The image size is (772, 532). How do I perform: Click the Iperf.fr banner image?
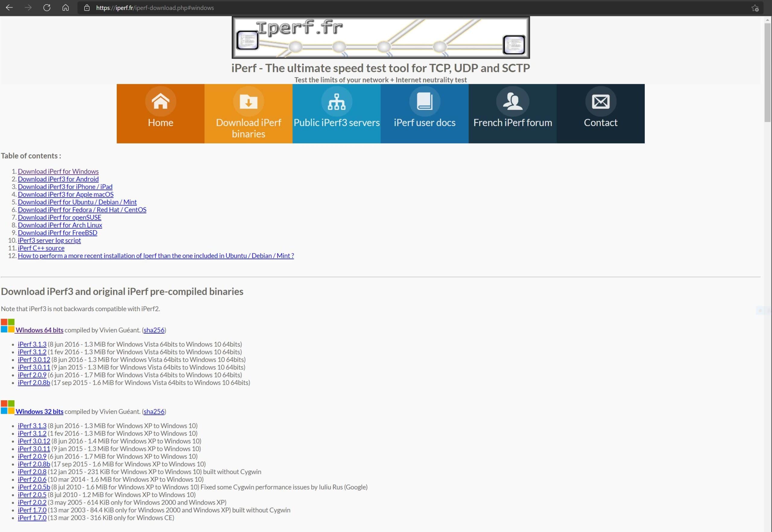tap(381, 37)
